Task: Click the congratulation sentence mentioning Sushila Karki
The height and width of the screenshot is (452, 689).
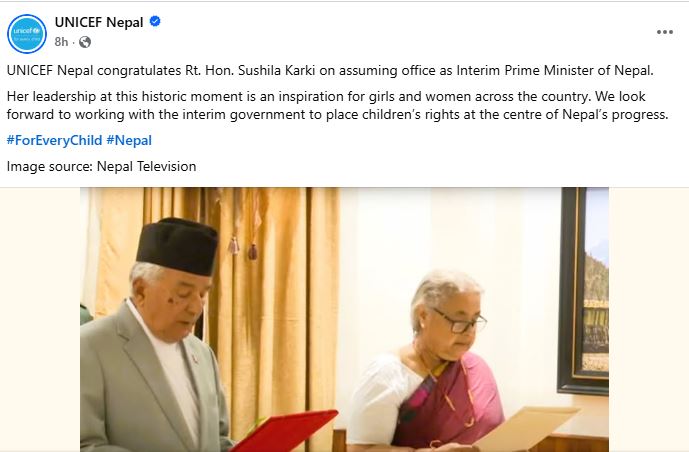Action: 330,71
